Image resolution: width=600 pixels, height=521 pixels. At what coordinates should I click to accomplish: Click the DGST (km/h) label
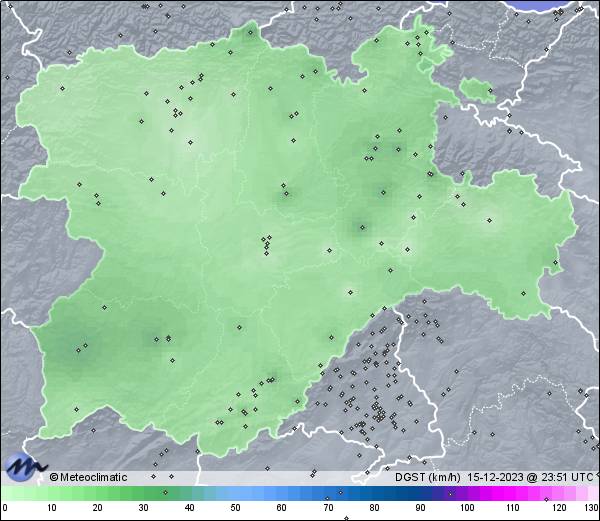click(x=427, y=477)
